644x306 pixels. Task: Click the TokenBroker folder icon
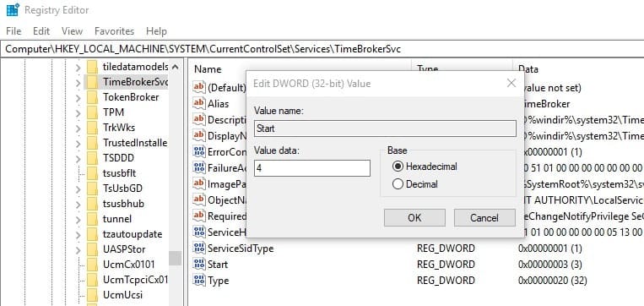[92, 97]
